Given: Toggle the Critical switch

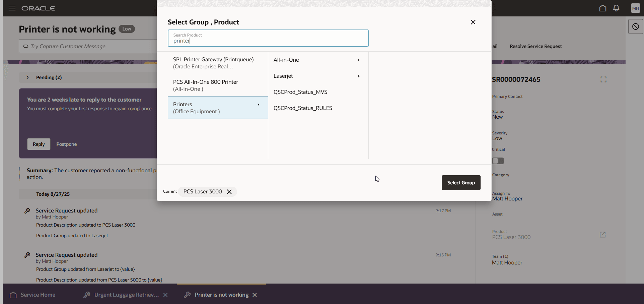Looking at the screenshot, I should pos(498,161).
